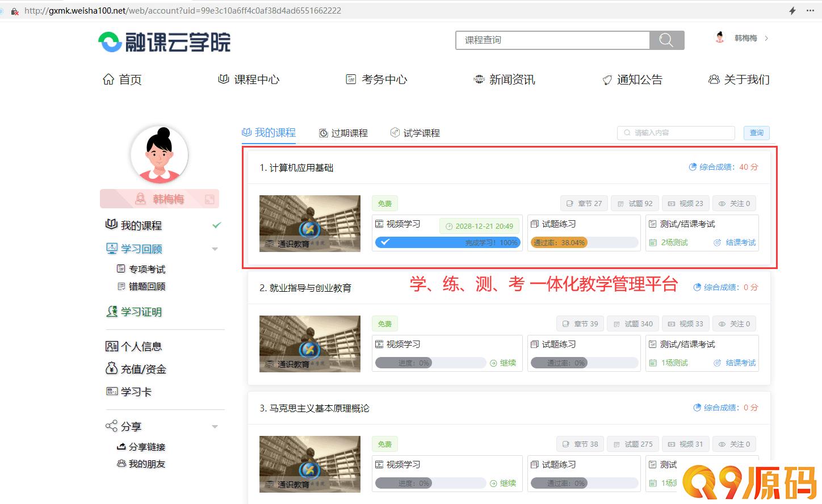Open course title 1. 计算机应用基础
The height and width of the screenshot is (504, 822).
296,167
